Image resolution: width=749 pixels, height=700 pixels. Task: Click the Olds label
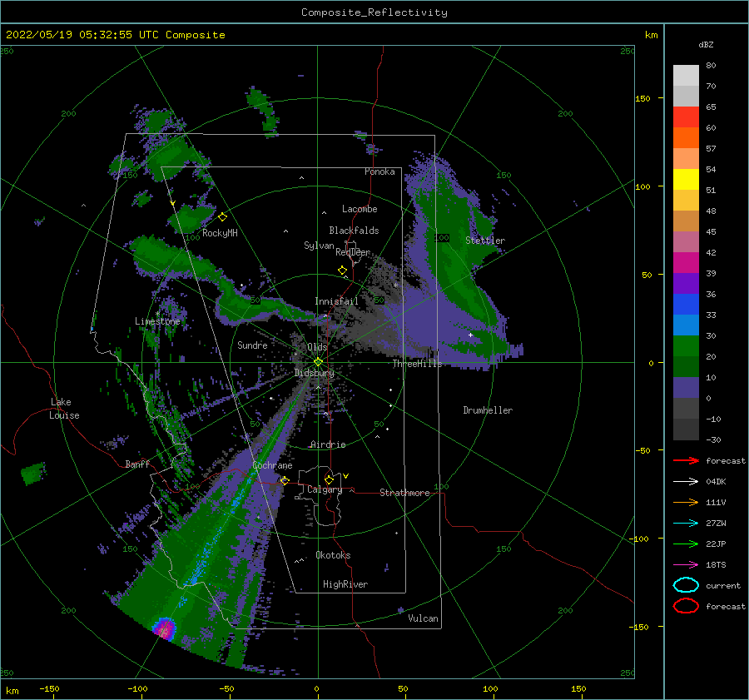(x=317, y=347)
